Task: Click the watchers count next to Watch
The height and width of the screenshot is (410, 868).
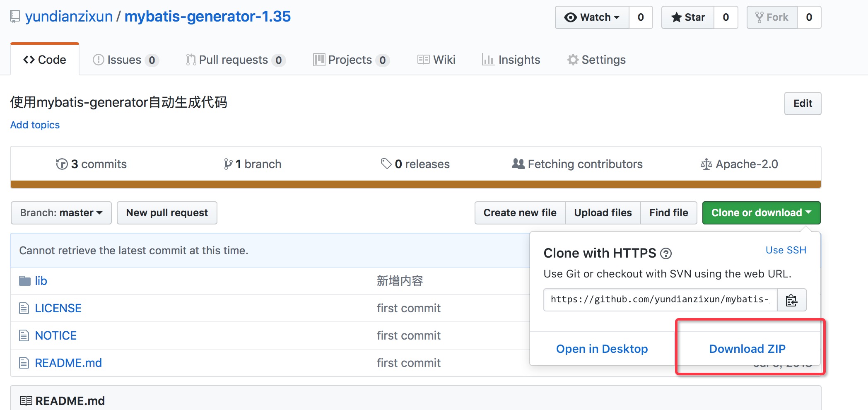Action: coord(641,17)
